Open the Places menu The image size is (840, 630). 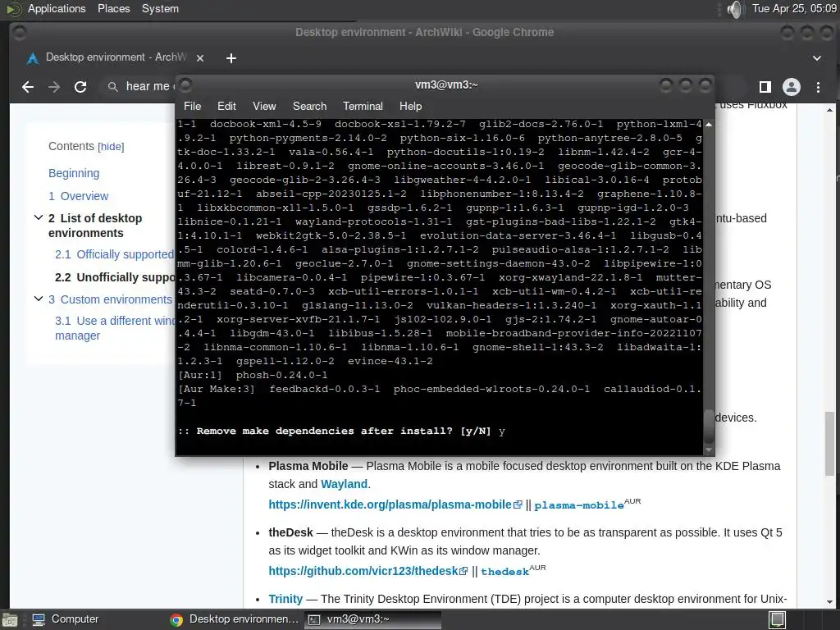click(x=113, y=8)
